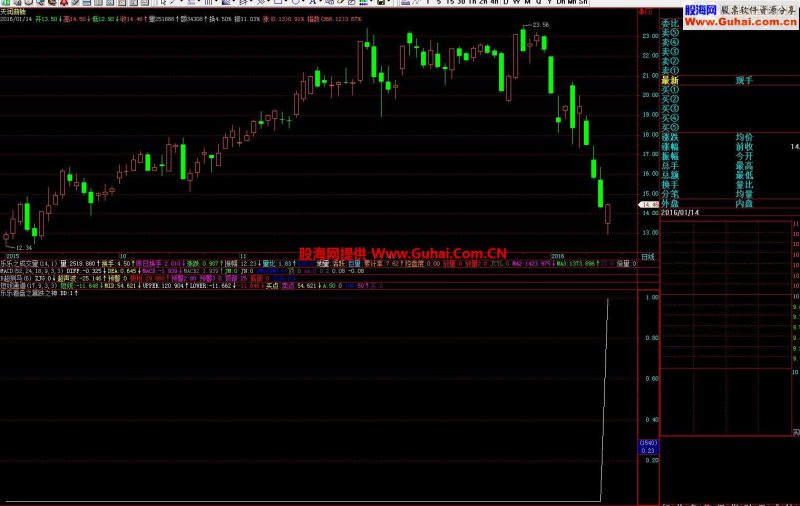
Task: Select the 15 minute period button
Action: 450,2
